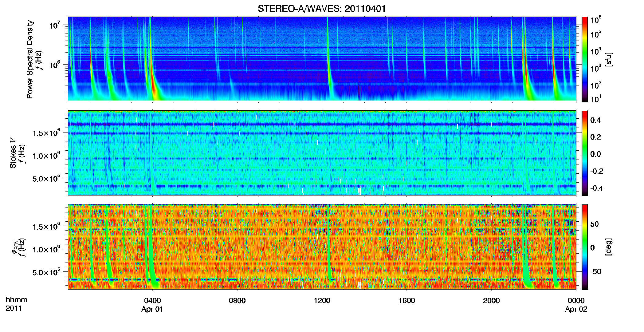
Task: Click the φRTN panel 1.5×10^6 tick label
Action: pyautogui.click(x=46, y=226)
